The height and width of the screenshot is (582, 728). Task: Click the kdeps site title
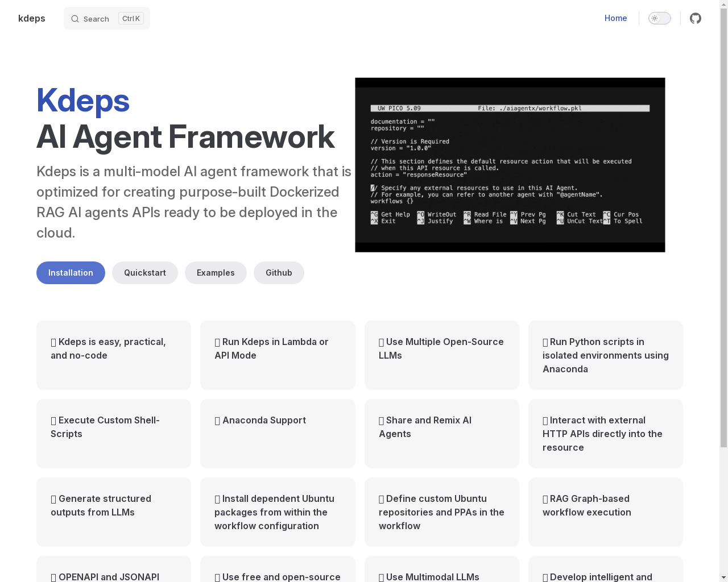(32, 18)
